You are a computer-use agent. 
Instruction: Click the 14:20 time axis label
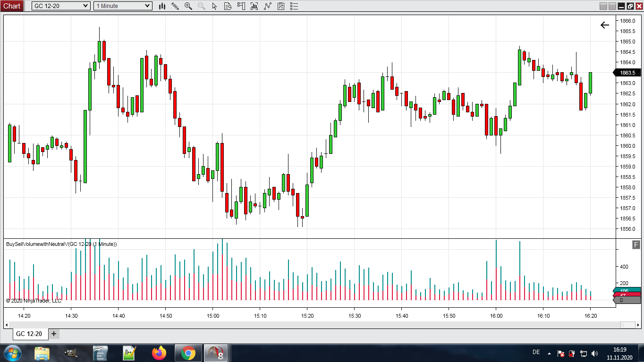24,316
